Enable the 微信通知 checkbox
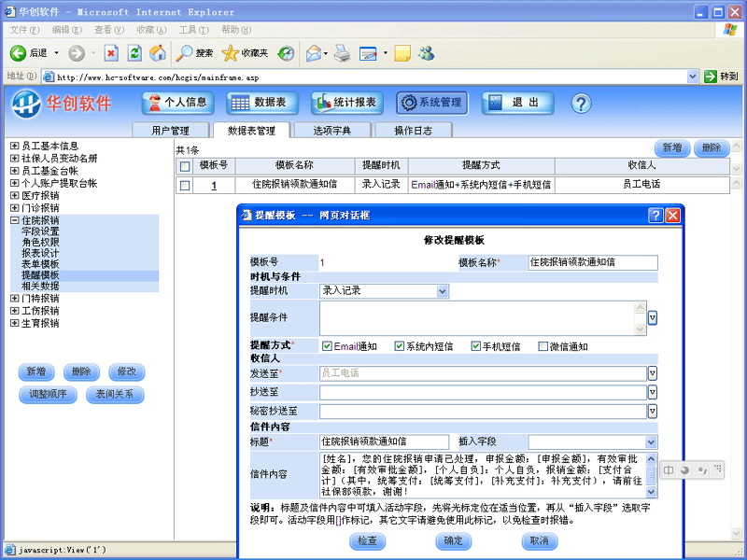 pos(543,346)
